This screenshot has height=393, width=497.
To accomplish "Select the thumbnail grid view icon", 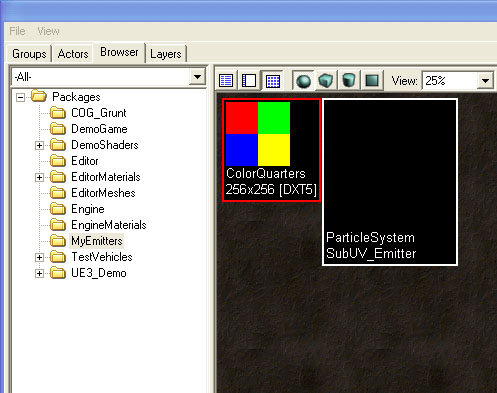I will point(273,80).
